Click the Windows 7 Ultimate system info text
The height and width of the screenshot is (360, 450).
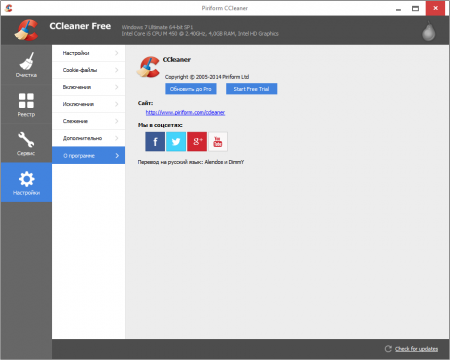click(x=157, y=27)
